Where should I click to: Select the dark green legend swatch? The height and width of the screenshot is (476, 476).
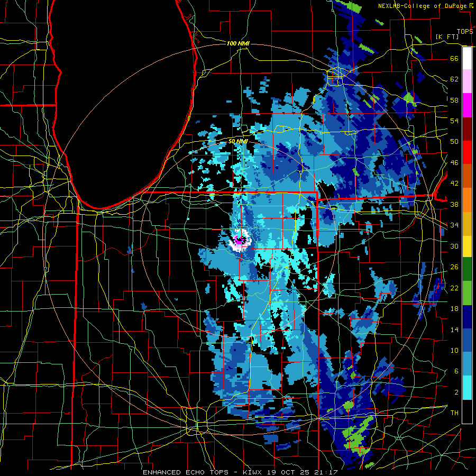click(467, 269)
